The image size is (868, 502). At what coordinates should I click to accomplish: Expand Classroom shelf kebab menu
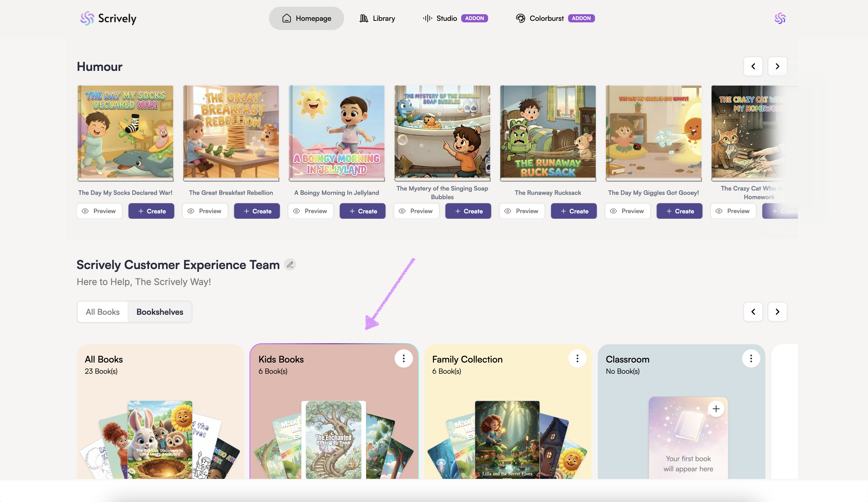click(751, 359)
